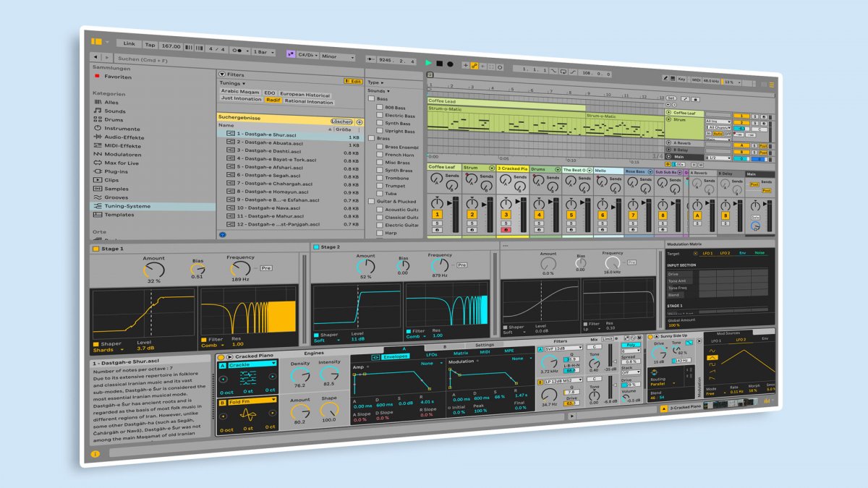The image size is (868, 488).
Task: Check the Trumpet filter checkbox
Action: coord(380,186)
